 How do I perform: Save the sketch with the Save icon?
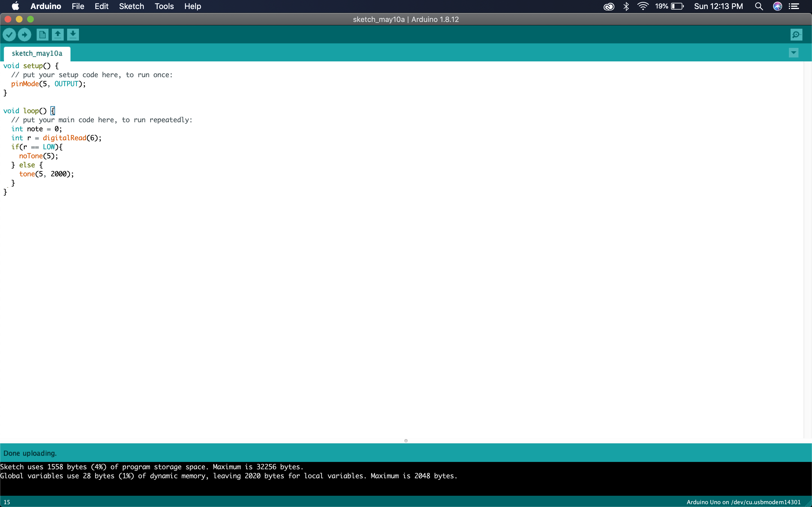point(73,35)
